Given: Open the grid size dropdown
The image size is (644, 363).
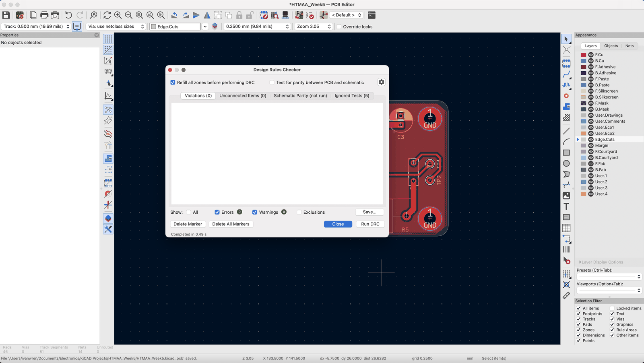Looking at the screenshot, I should 257,27.
